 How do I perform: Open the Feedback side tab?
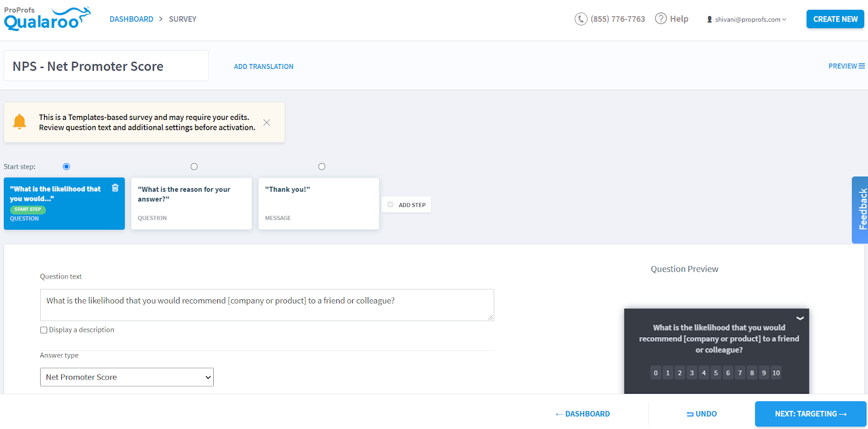point(860,210)
